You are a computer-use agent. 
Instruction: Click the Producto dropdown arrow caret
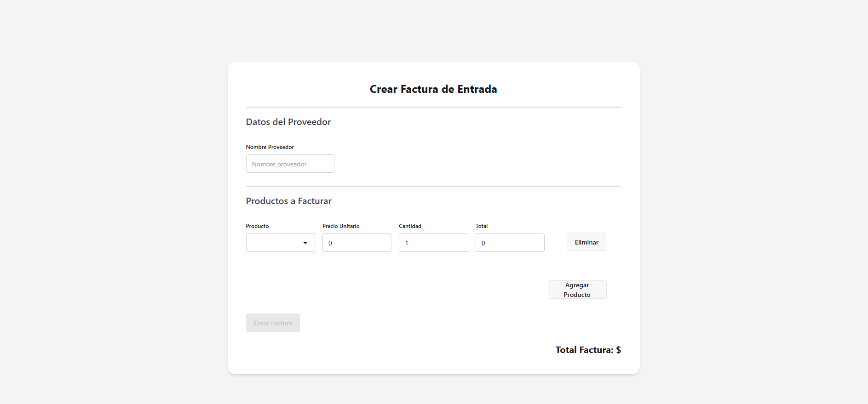pyautogui.click(x=305, y=243)
